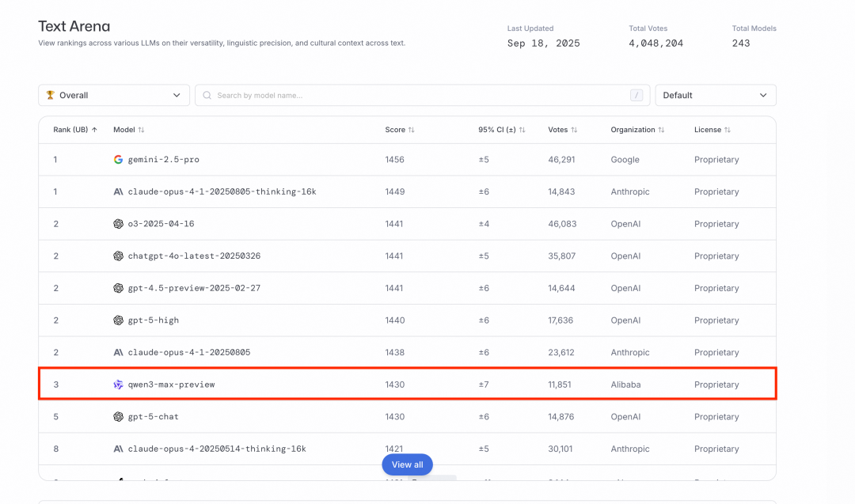
Task: Click OpenAI icon beside o3-2025-04-16
Action: [x=118, y=224]
